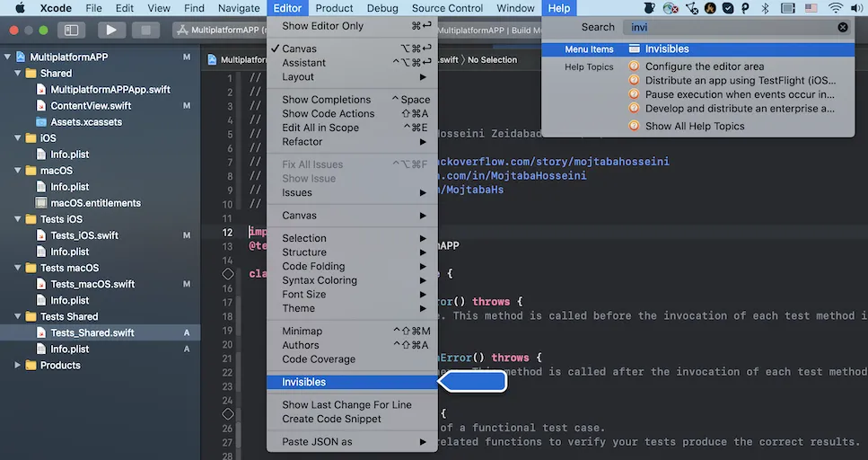Choose Show Completions
868x460 pixels.
coord(352,100)
